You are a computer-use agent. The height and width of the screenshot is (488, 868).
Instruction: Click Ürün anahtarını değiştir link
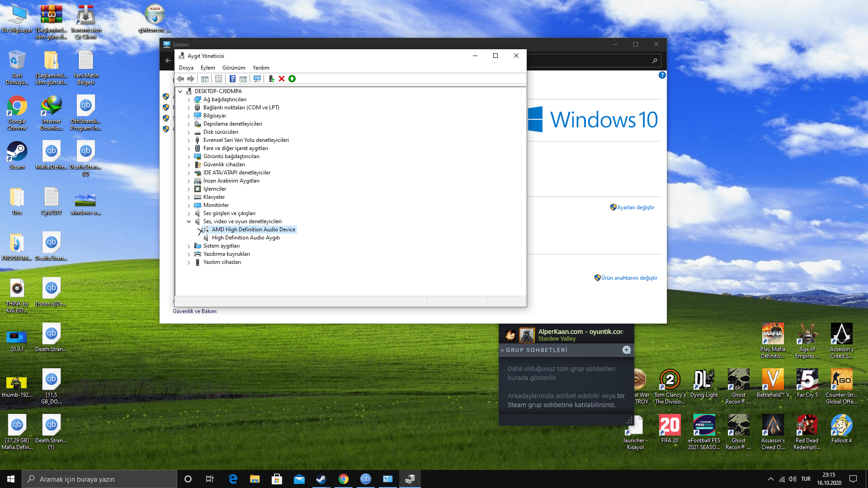coord(629,278)
